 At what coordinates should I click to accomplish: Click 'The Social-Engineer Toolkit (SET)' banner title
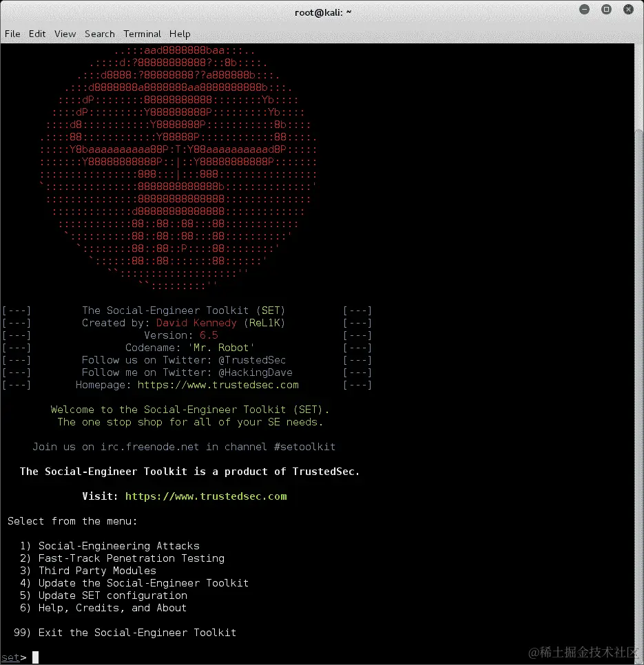tap(184, 310)
